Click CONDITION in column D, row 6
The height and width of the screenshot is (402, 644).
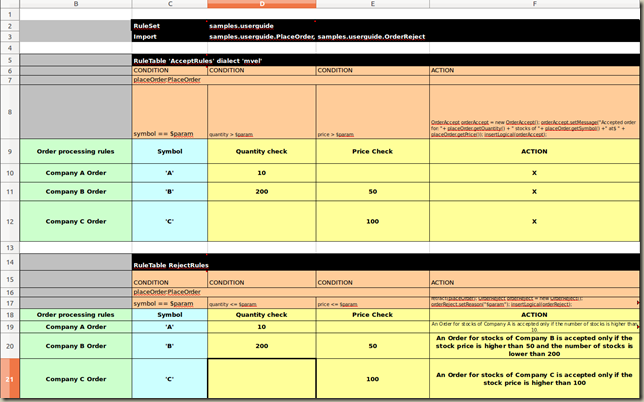[262, 70]
